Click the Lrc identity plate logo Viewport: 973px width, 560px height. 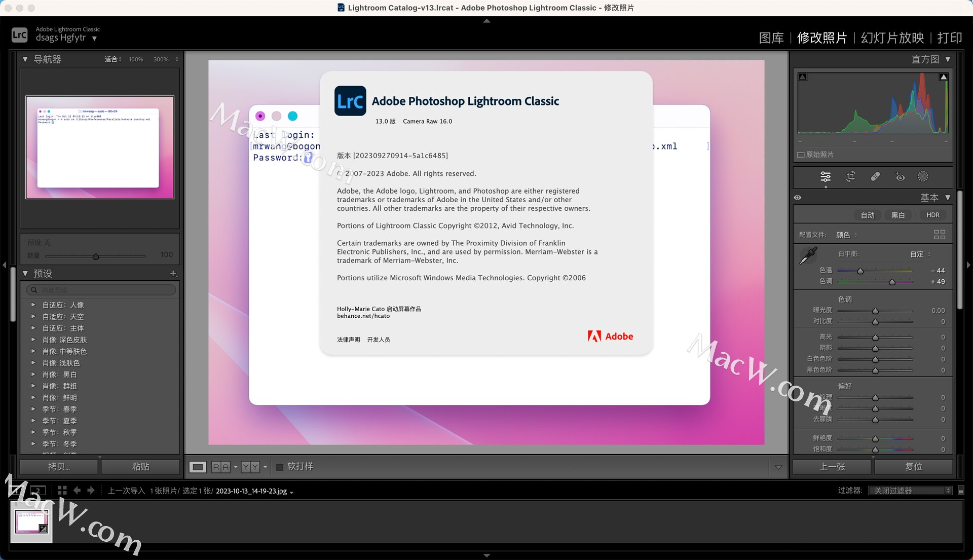(x=20, y=35)
